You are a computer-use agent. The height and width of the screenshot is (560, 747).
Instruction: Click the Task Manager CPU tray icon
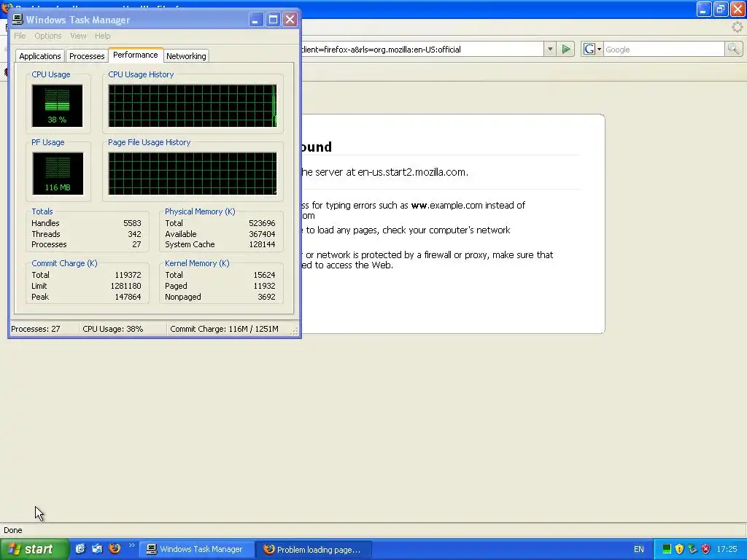[x=667, y=549]
